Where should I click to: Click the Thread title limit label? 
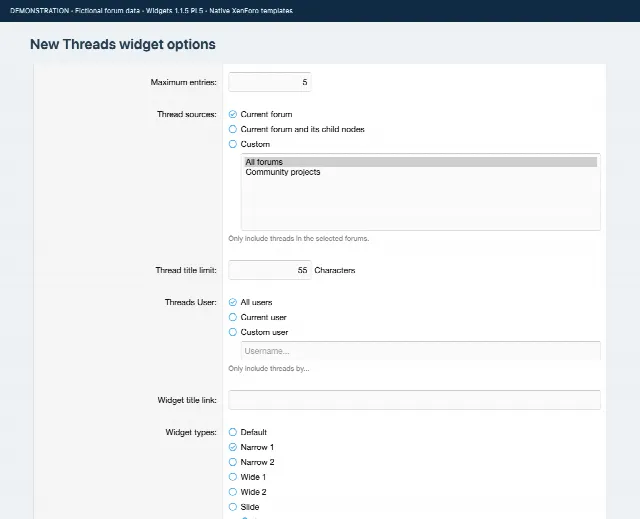pos(186,270)
